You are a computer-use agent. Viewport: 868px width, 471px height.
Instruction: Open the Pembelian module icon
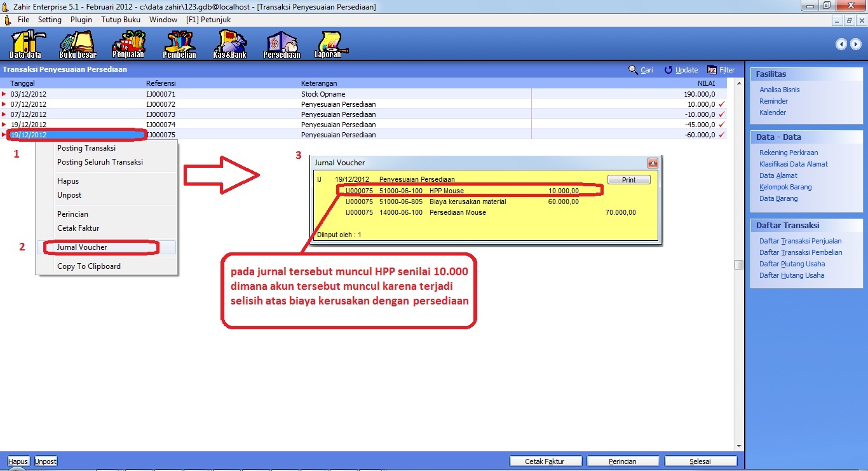(179, 44)
